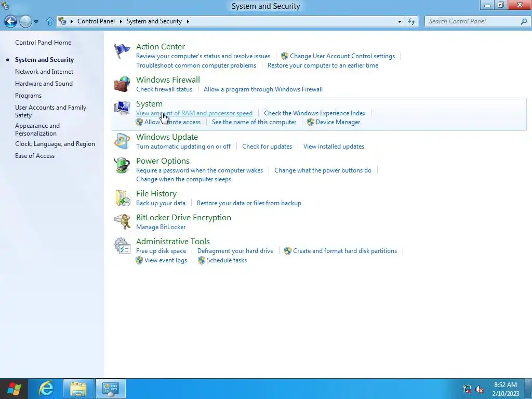Screen dimensions: 532x399
Task: Click the Forward navigation arrow
Action: 25,21
